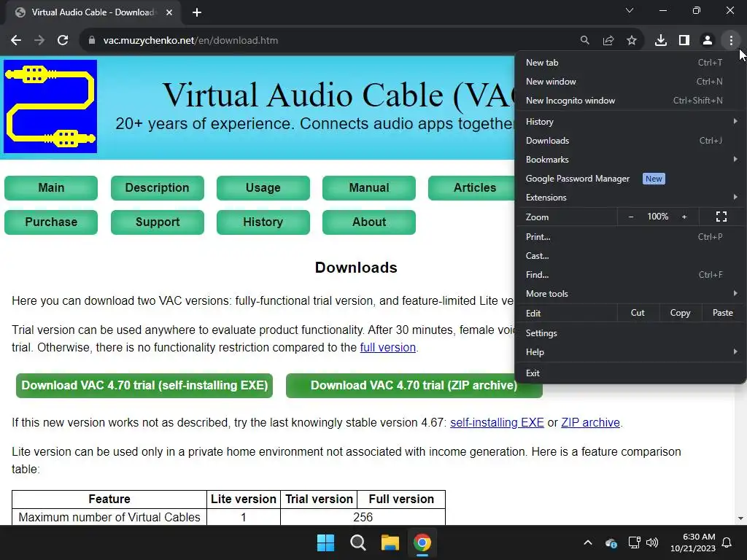Open the notifications bell icon
Viewport: 747px width, 560px height.
[x=727, y=542]
